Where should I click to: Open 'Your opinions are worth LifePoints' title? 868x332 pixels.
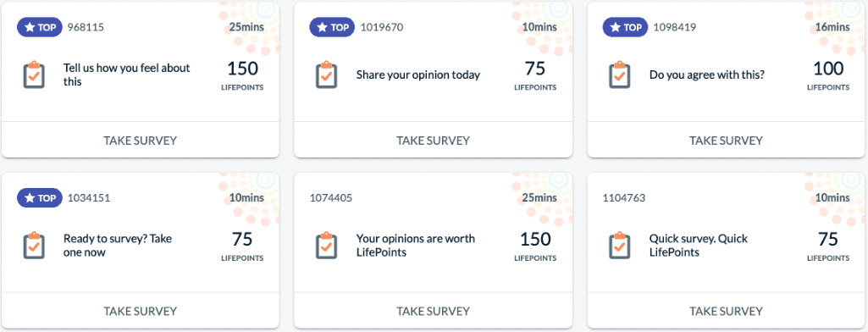[x=416, y=246]
